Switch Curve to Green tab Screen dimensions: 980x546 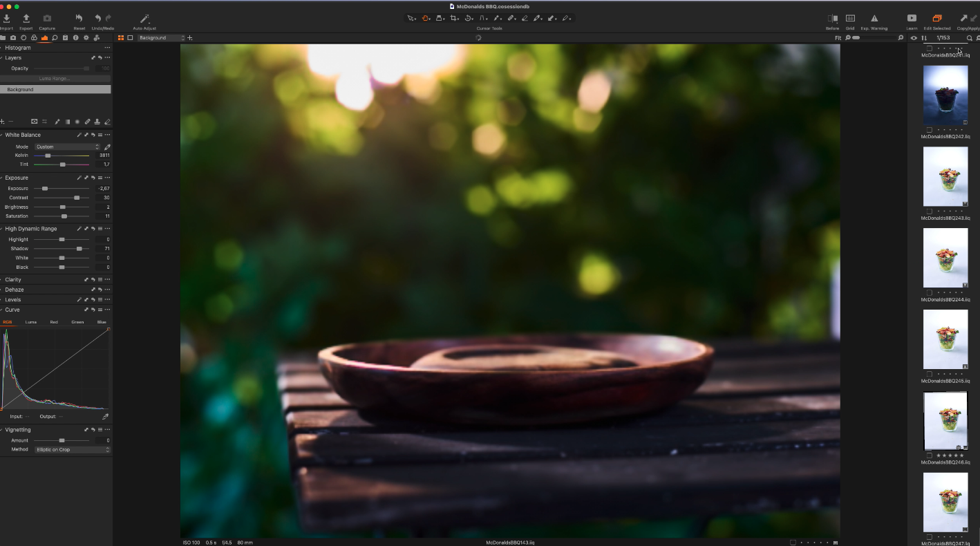(77, 322)
